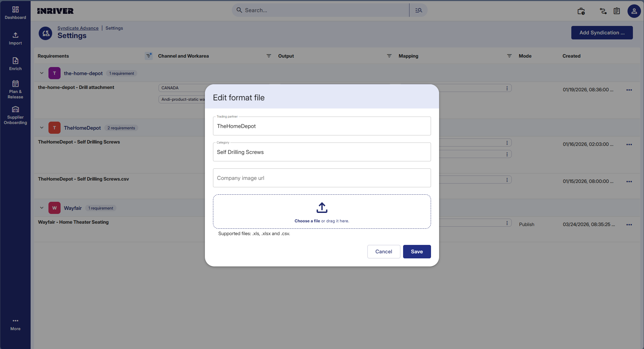Click the Add Syndication button
The height and width of the screenshot is (349, 644).
click(602, 33)
